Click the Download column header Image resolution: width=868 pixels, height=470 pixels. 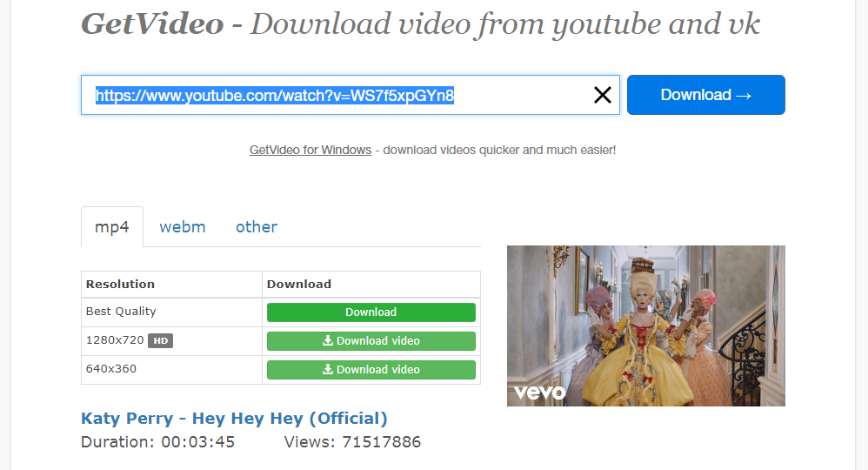(299, 284)
